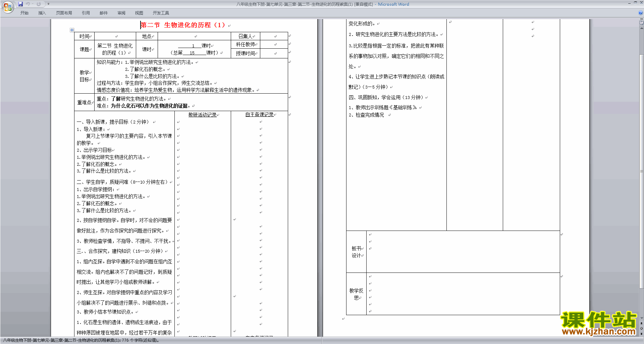Viewport: 644px width, 344px height.
Task: Switch to 页面布局 tab
Action: point(64,13)
